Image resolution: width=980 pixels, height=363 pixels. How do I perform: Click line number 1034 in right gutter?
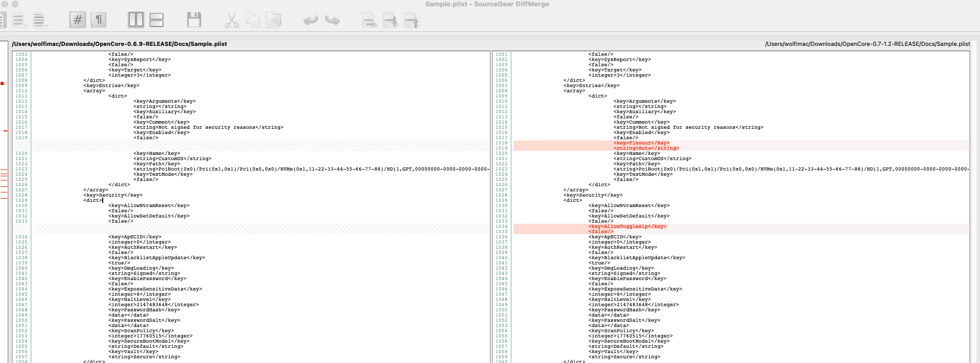tap(501, 226)
